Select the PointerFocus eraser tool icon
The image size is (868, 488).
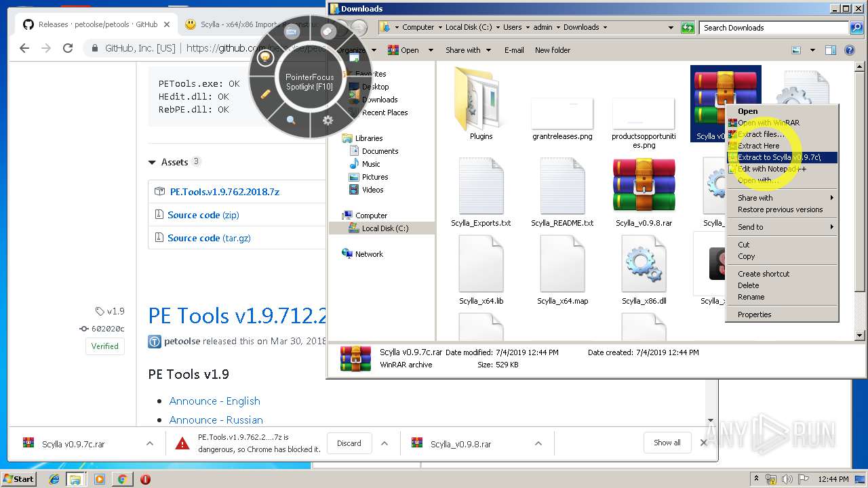point(328,32)
